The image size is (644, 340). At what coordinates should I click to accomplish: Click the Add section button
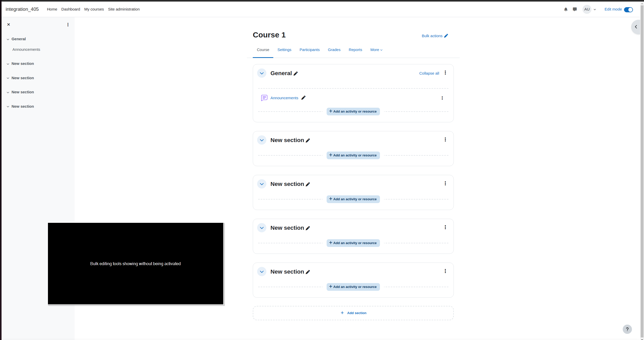(353, 313)
